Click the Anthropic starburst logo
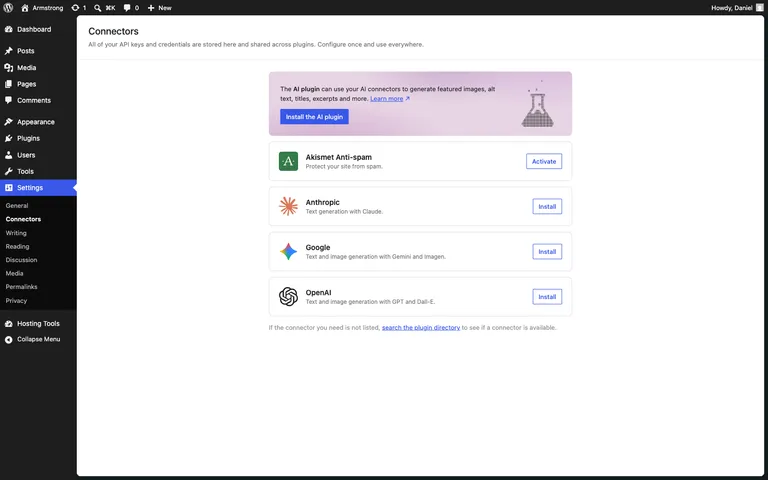768x480 pixels. [288, 206]
